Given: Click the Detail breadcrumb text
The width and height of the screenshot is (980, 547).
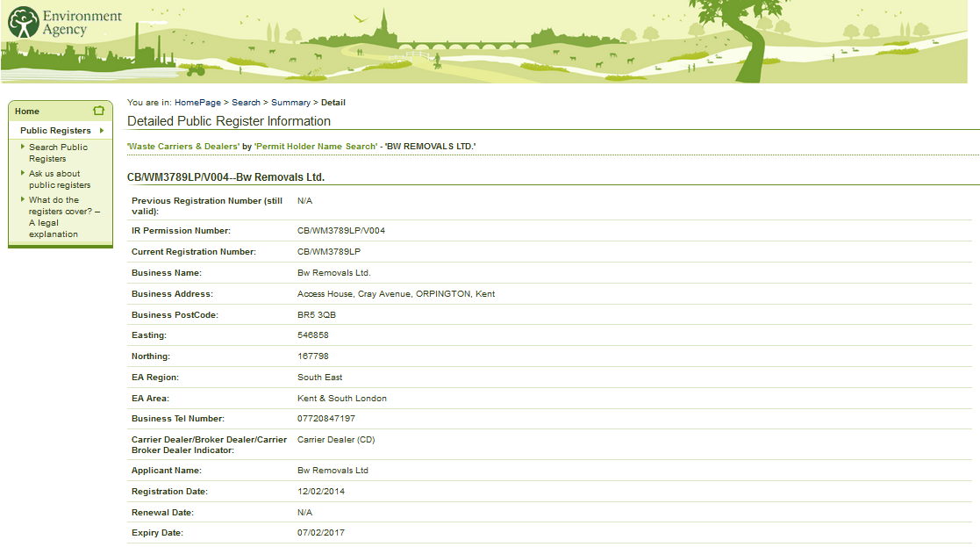Looking at the screenshot, I should click(x=333, y=103).
